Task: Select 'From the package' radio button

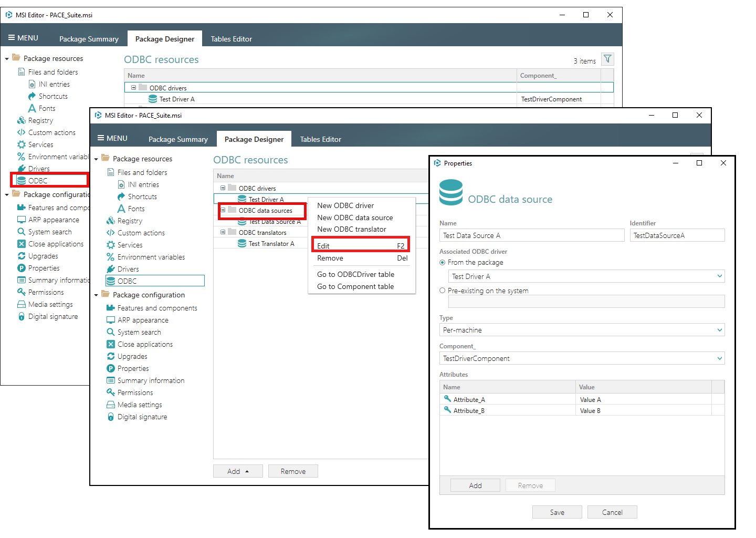Action: tap(443, 262)
